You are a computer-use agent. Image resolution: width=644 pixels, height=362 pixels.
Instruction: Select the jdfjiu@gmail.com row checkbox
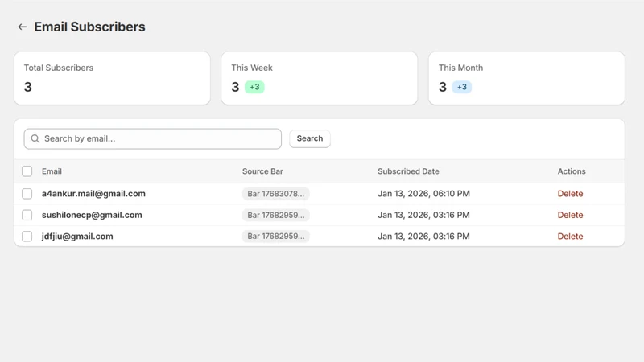pos(27,237)
